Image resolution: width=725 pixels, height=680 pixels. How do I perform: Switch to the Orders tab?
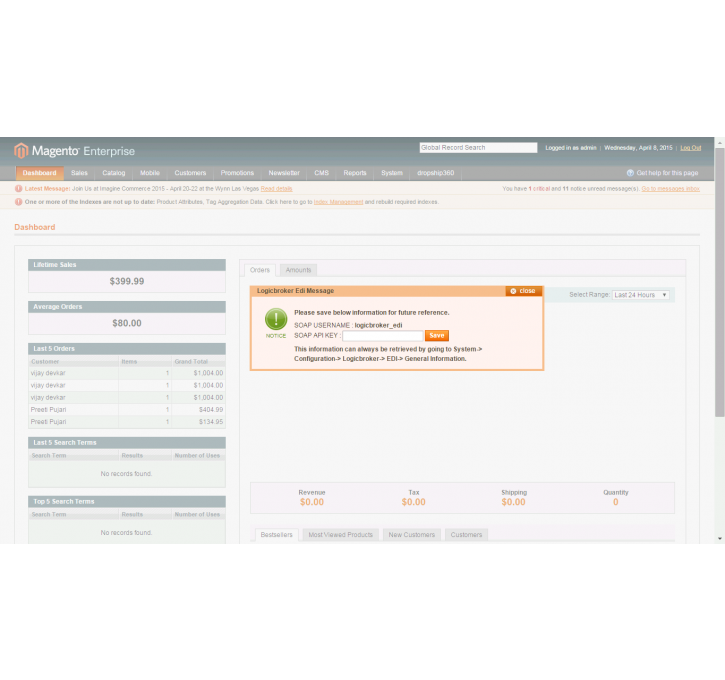[260, 270]
